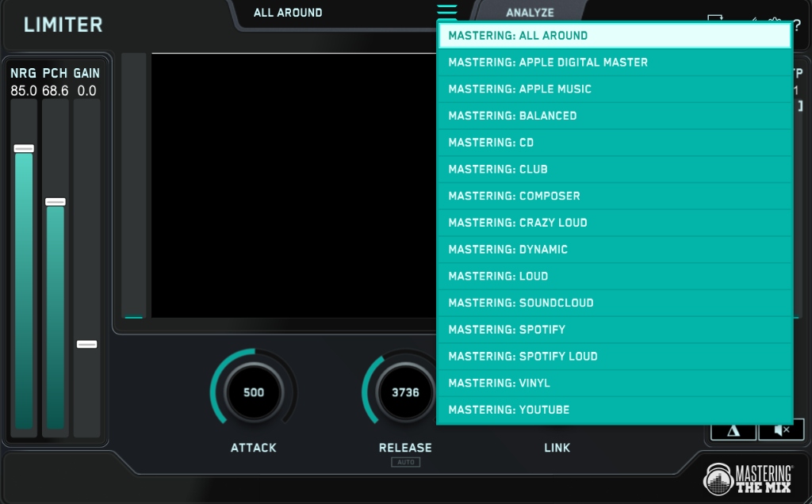Open the All Around preset name dropdown
Image resolution: width=812 pixels, height=504 pixels.
click(x=288, y=13)
